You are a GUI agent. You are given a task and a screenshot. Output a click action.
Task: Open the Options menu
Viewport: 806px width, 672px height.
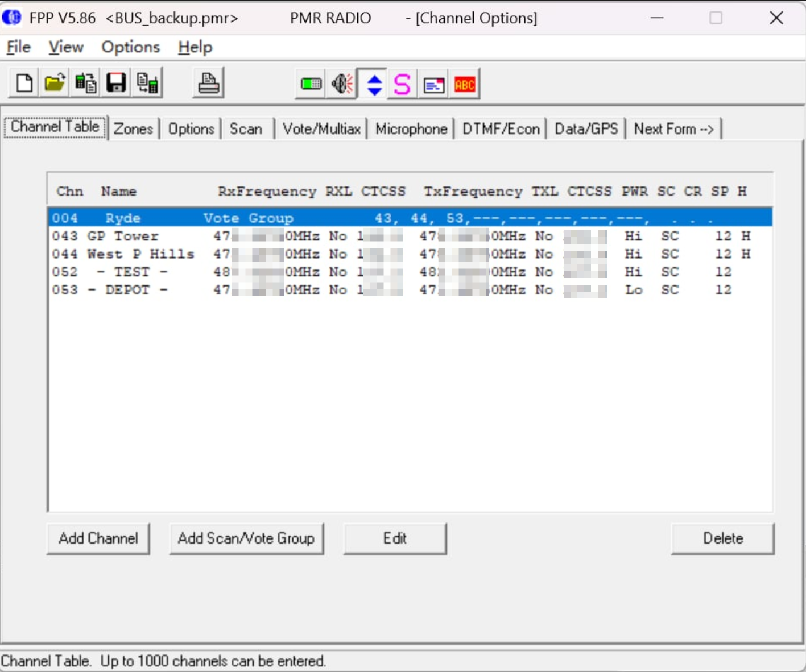click(x=130, y=47)
